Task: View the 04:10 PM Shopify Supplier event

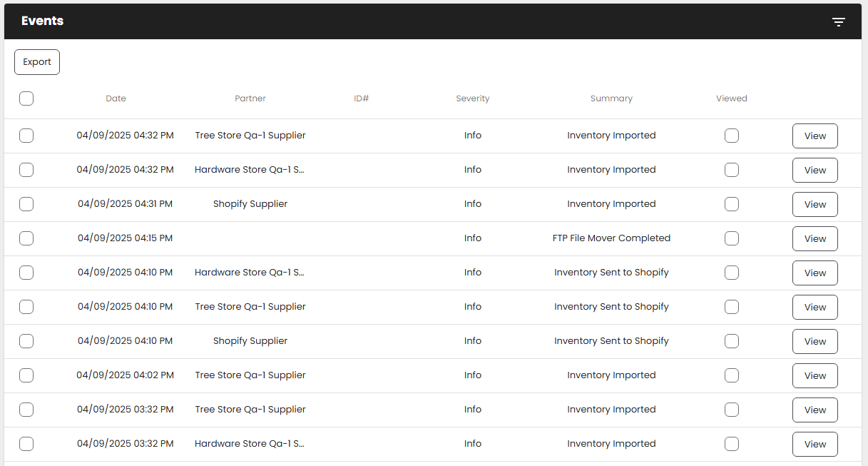Action: point(815,341)
